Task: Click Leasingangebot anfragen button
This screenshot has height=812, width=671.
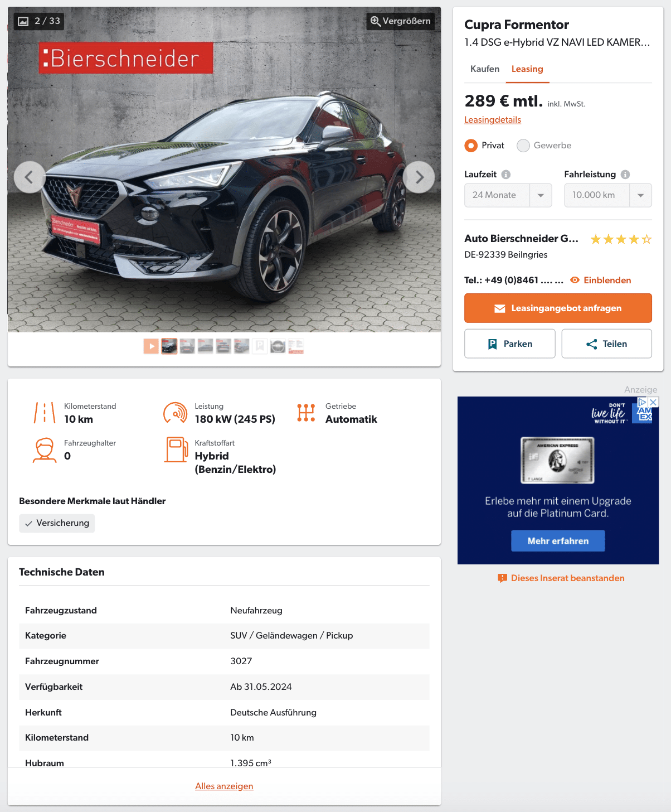Action: coord(558,308)
